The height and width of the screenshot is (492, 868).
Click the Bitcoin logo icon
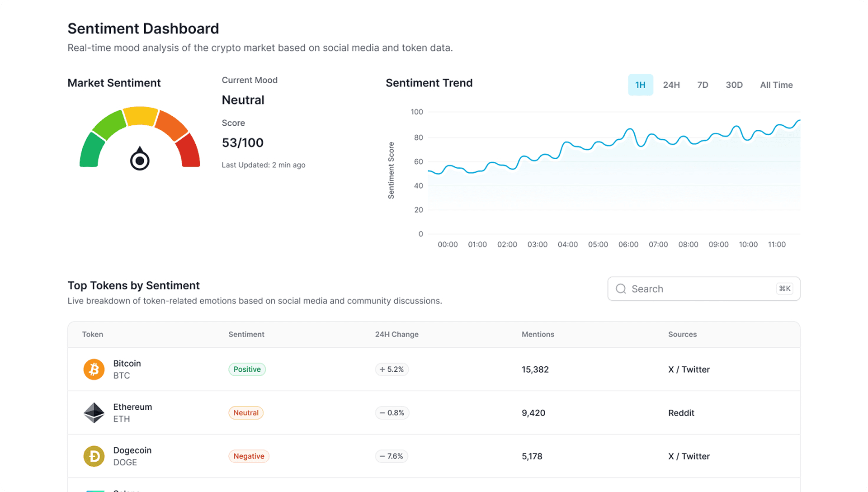[x=94, y=369]
